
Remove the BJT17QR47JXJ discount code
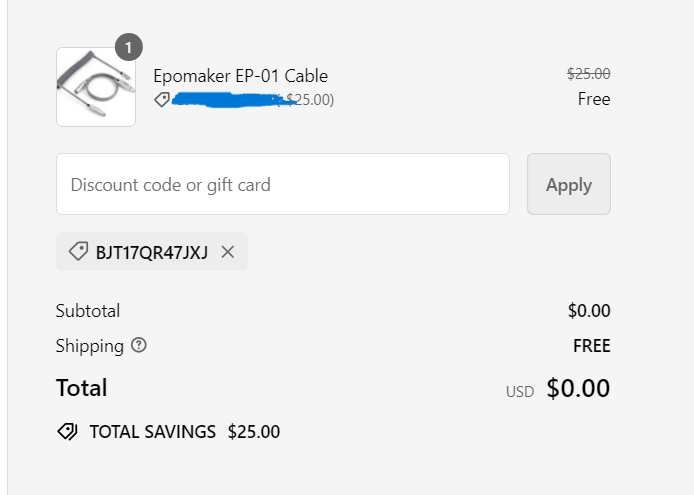(x=228, y=252)
